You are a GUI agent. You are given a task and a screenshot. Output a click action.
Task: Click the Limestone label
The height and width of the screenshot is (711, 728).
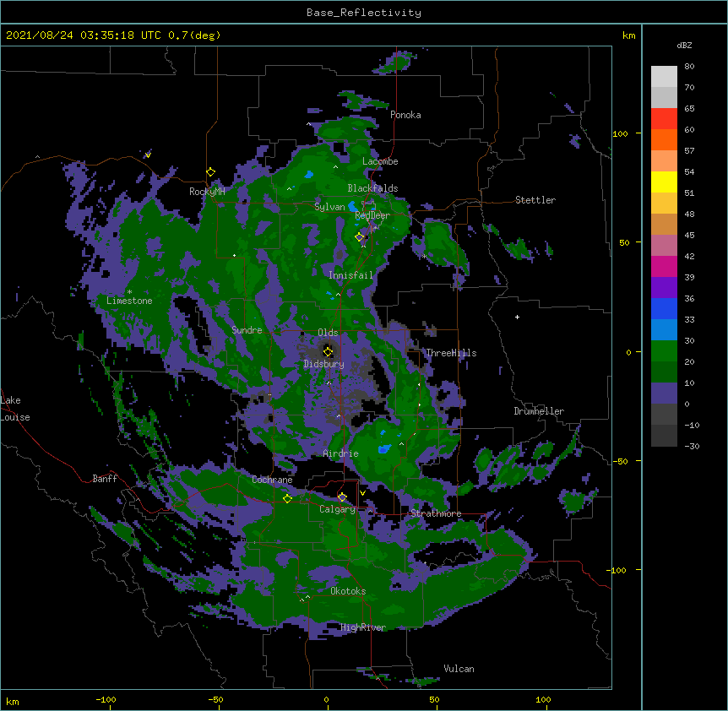click(129, 301)
